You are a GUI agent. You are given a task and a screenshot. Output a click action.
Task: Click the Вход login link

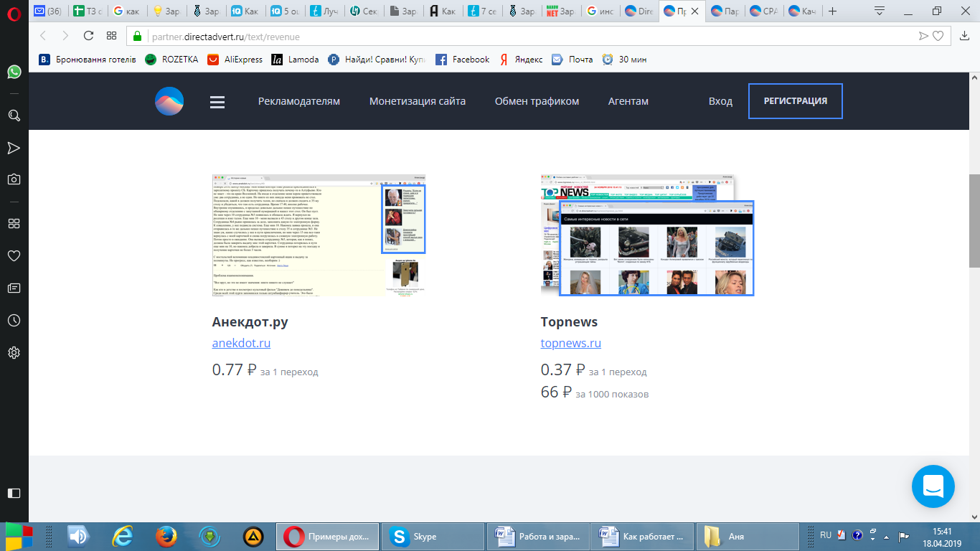720,101
